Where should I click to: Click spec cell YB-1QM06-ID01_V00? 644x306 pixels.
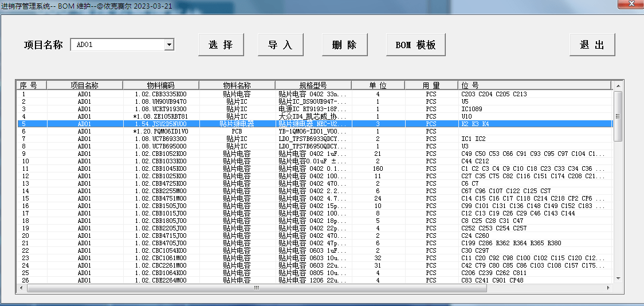tap(313, 131)
